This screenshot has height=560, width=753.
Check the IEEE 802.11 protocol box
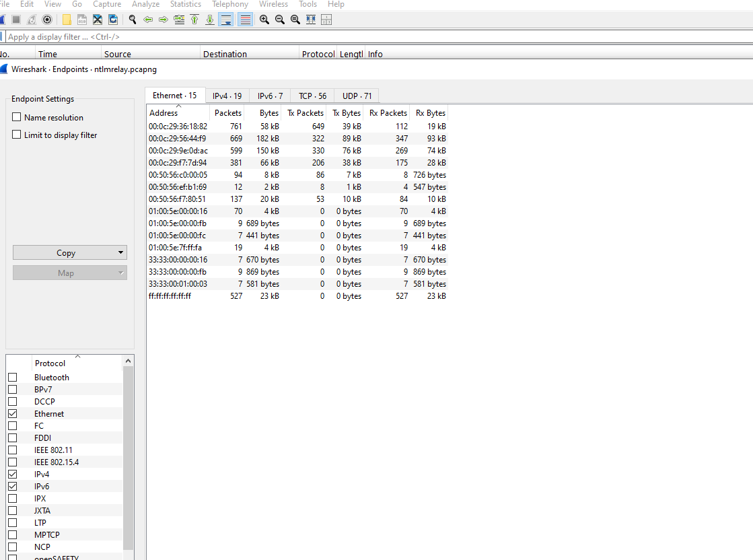coord(13,450)
